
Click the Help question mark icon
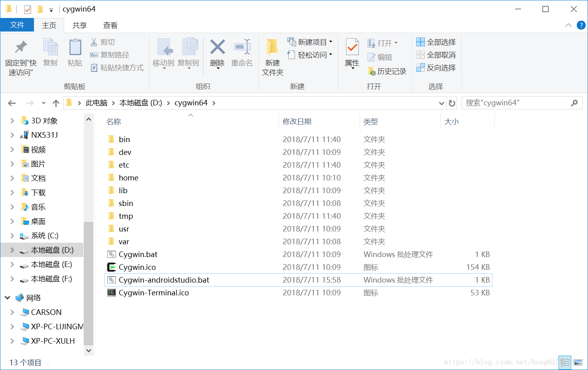(x=581, y=25)
